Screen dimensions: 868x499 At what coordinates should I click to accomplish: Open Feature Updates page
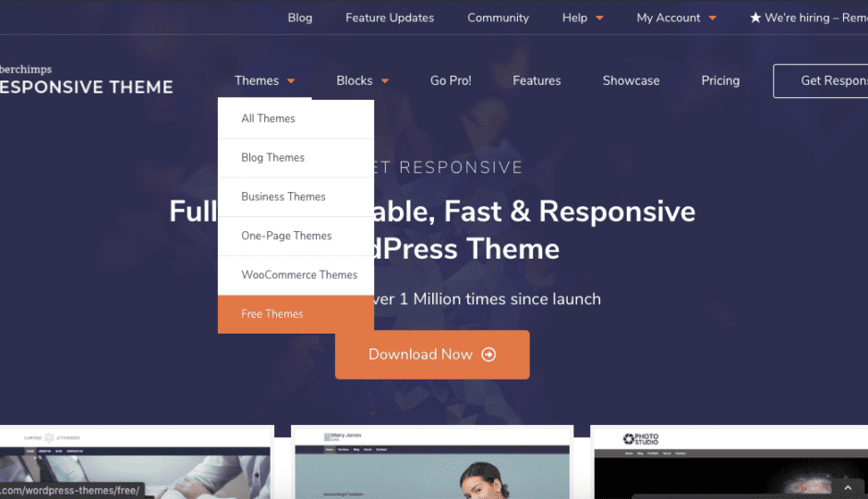390,18
